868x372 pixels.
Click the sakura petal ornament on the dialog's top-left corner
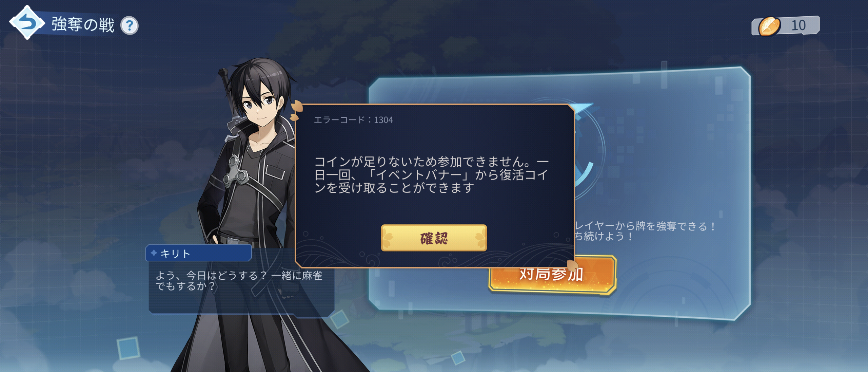tap(296, 110)
